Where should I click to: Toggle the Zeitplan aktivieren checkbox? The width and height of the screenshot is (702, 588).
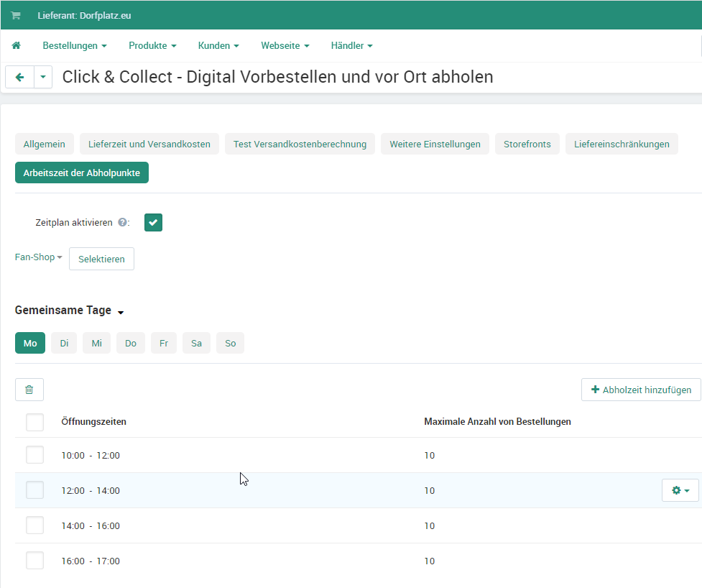point(153,223)
